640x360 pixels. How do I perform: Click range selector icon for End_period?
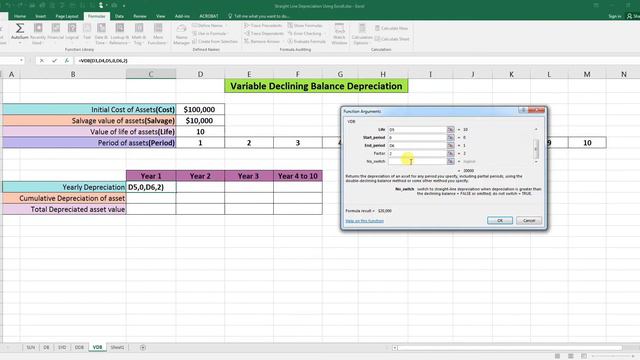point(450,145)
